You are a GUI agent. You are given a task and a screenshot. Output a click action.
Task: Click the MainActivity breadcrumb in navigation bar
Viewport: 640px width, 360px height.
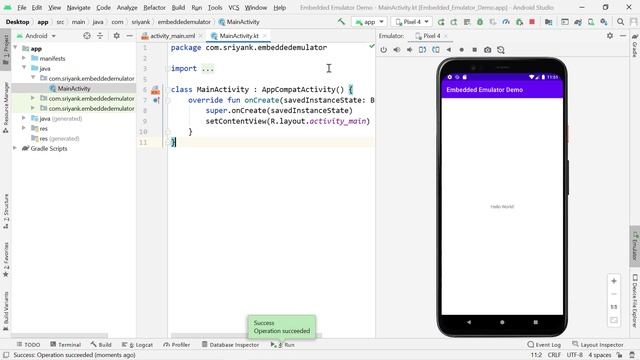click(x=239, y=22)
